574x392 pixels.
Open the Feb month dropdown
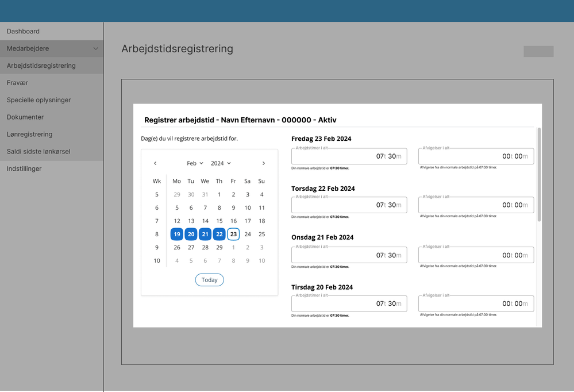tap(195, 163)
